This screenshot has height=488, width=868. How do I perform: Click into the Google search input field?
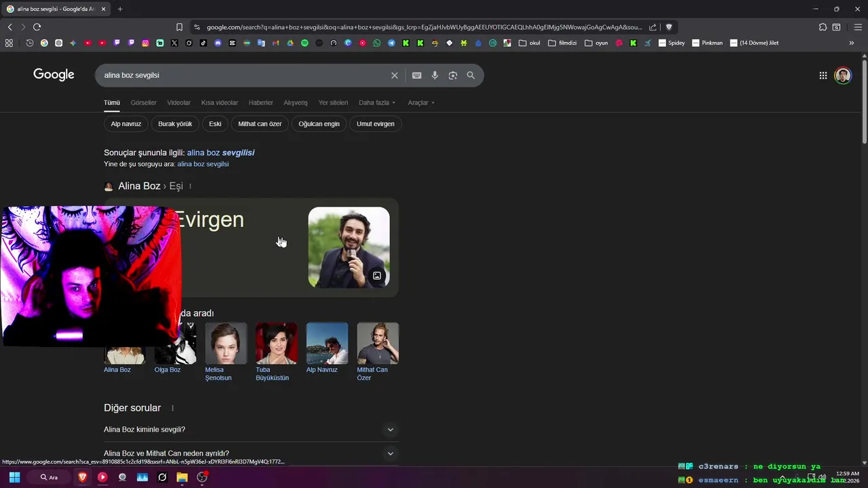click(x=244, y=75)
